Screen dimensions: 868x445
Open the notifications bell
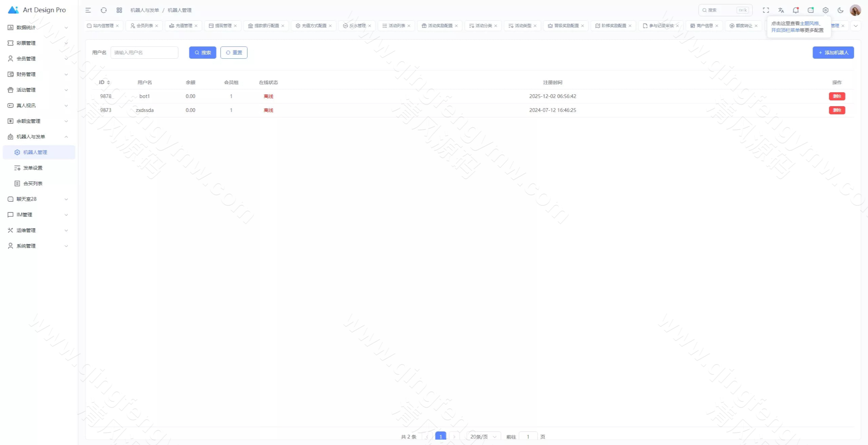(795, 10)
